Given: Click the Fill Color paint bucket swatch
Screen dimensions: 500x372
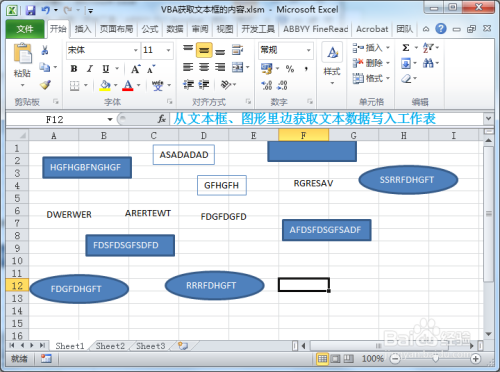Looking at the screenshot, I should (x=105, y=86).
